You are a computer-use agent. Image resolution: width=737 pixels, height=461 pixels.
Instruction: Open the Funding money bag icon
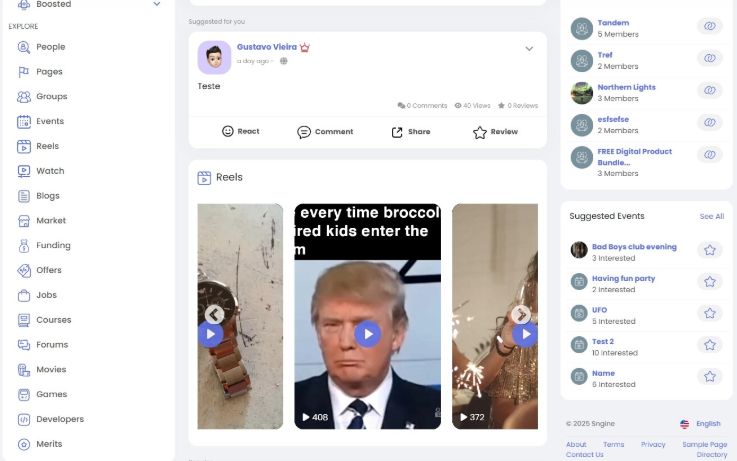click(24, 246)
